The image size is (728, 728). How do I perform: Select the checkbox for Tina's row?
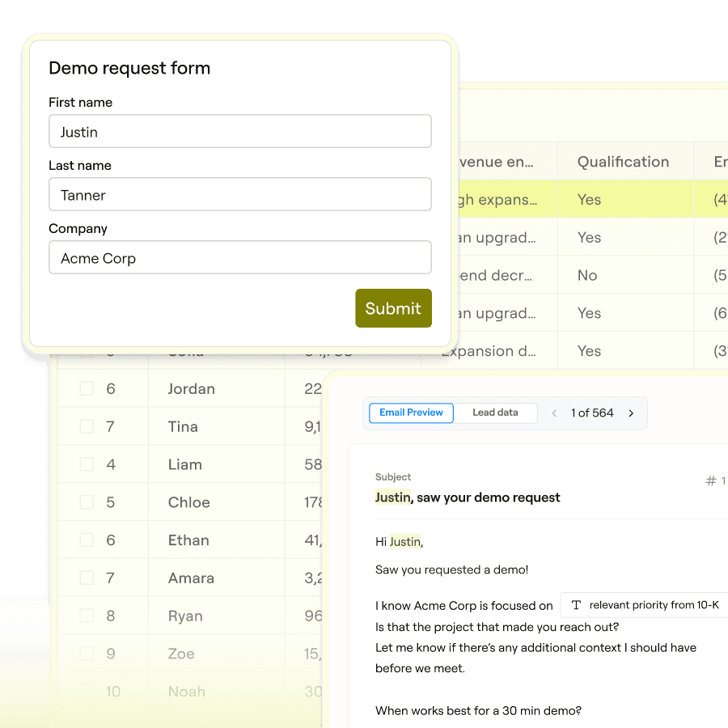87,426
